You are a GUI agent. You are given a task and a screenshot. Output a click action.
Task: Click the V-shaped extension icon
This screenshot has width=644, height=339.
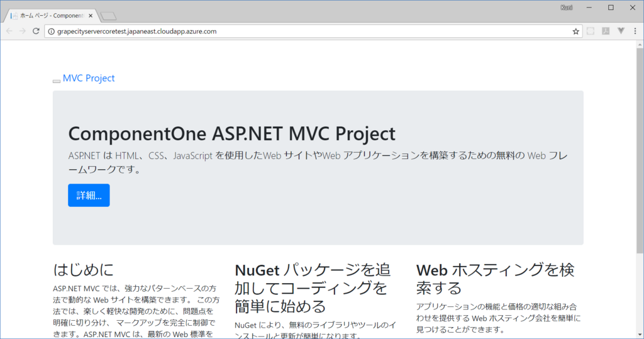pyautogui.click(x=621, y=31)
